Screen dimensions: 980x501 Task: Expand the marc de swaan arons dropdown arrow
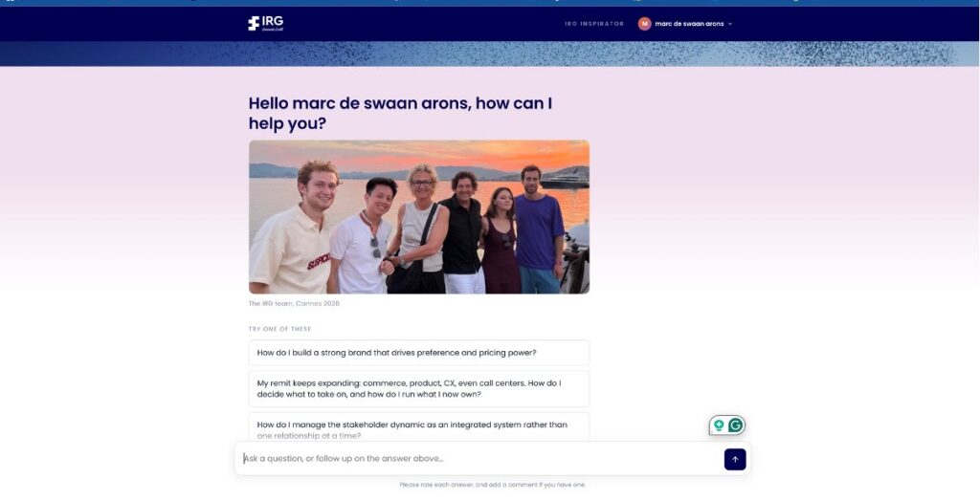click(x=730, y=24)
